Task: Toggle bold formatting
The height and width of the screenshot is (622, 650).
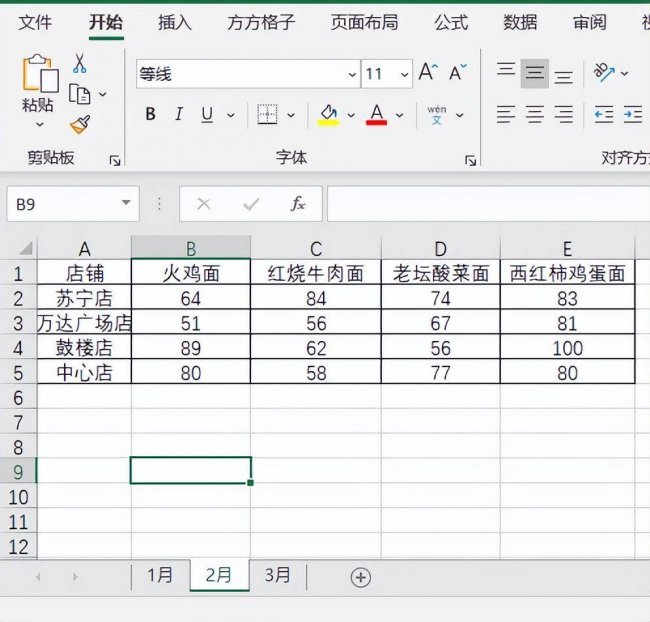Action: click(150, 114)
